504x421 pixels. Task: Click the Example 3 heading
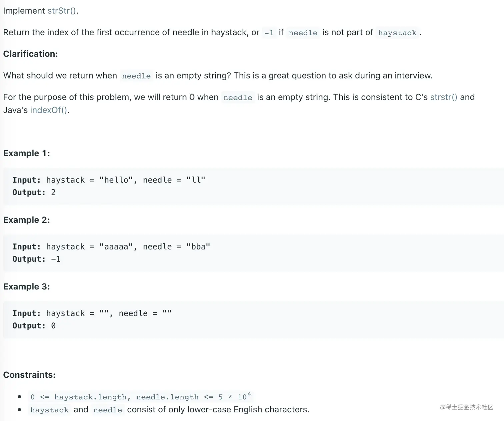coord(26,286)
